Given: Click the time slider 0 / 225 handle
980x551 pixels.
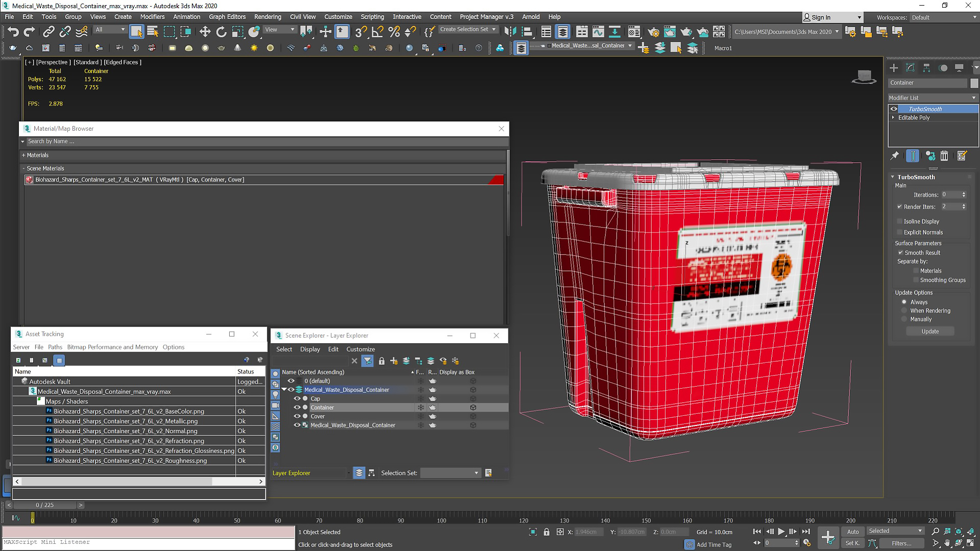Looking at the screenshot, I should click(x=45, y=505).
